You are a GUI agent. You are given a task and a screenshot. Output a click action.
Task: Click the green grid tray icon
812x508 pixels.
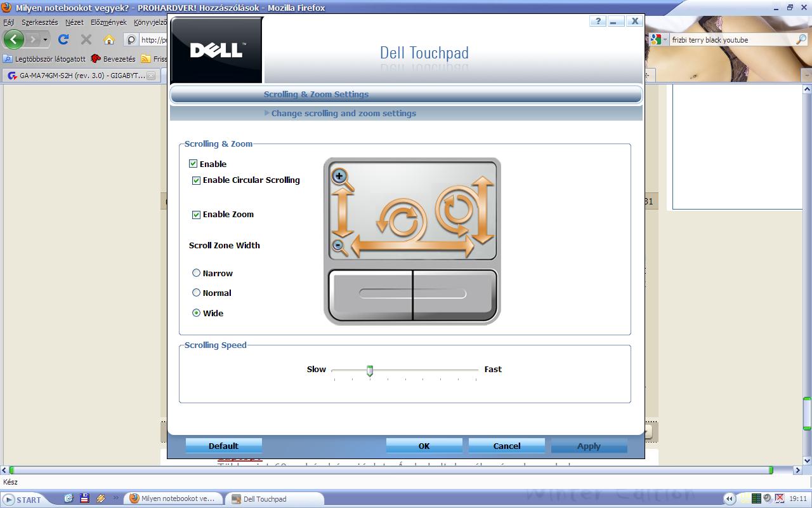(x=756, y=499)
